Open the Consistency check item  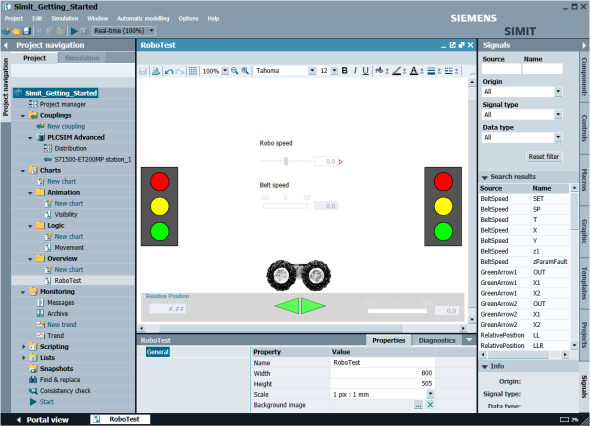pyautogui.click(x=65, y=391)
